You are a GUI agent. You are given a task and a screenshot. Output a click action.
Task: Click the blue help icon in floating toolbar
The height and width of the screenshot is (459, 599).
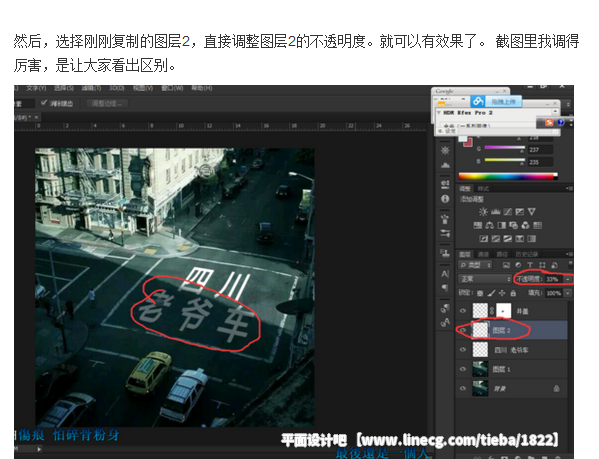(x=560, y=122)
